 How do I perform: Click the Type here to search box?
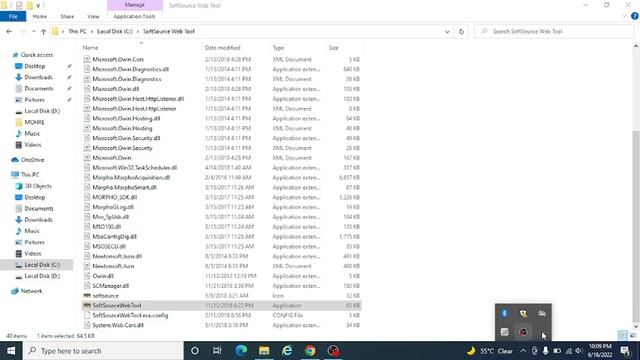(x=103, y=351)
